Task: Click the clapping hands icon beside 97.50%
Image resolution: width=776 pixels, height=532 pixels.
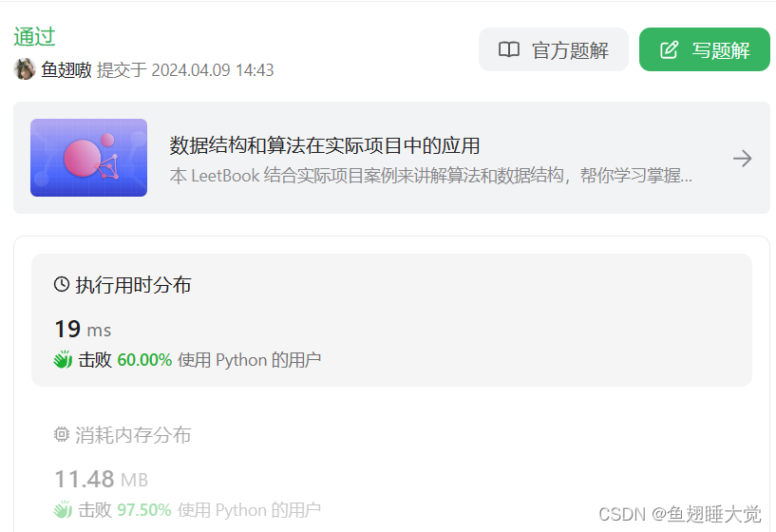Action: point(63,510)
